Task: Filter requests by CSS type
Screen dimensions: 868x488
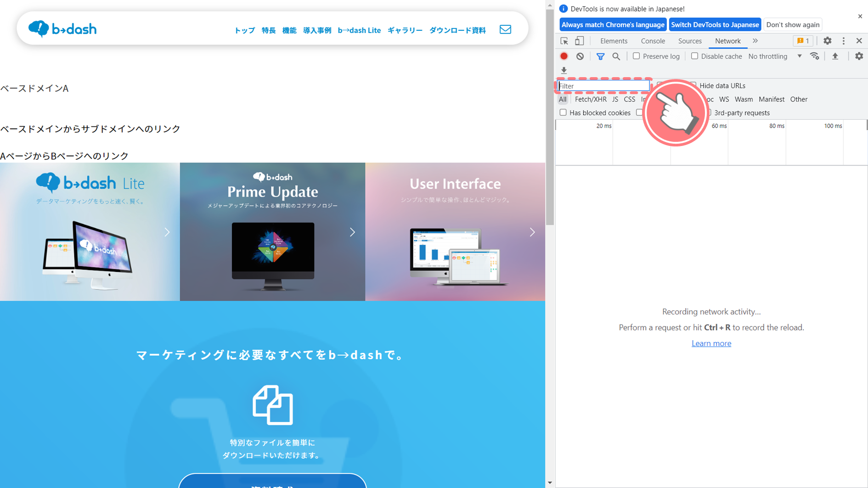Action: coord(630,99)
